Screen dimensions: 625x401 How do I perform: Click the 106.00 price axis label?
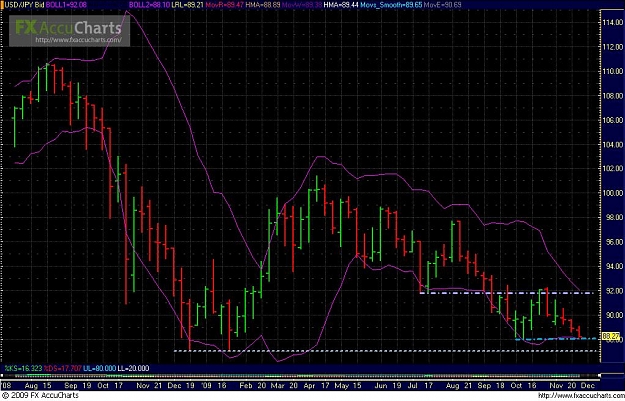611,120
